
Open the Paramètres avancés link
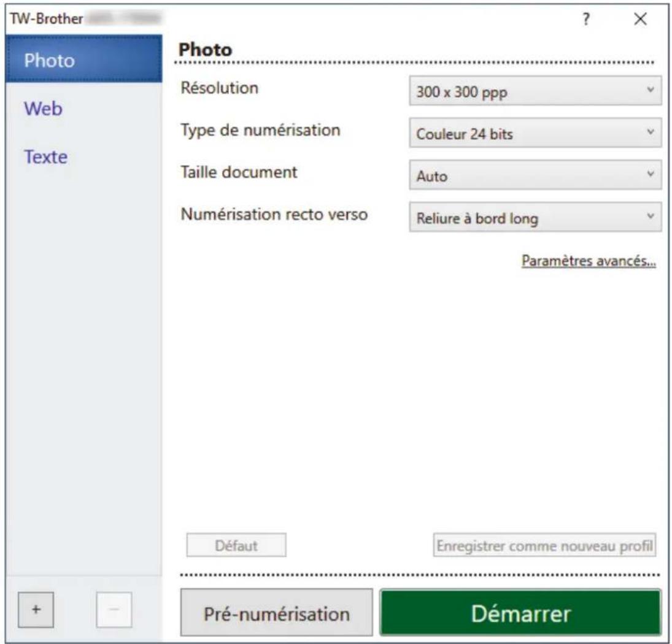[589, 261]
